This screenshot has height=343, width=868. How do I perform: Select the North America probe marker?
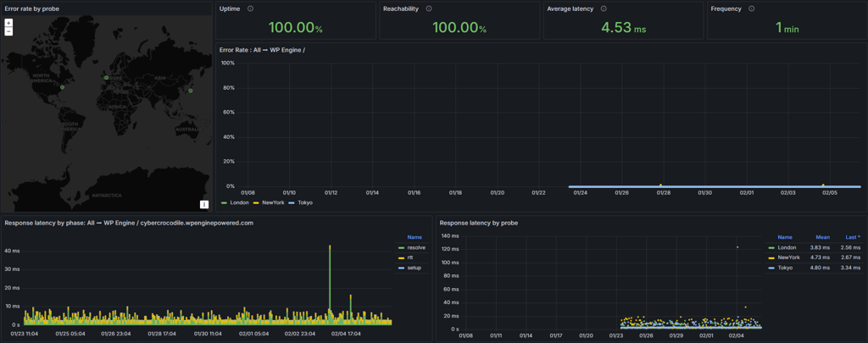click(x=62, y=87)
